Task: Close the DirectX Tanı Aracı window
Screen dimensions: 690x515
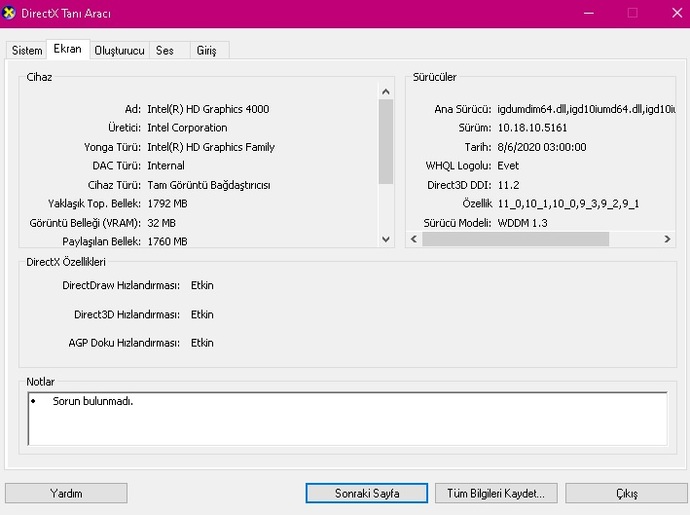Action: [677, 13]
